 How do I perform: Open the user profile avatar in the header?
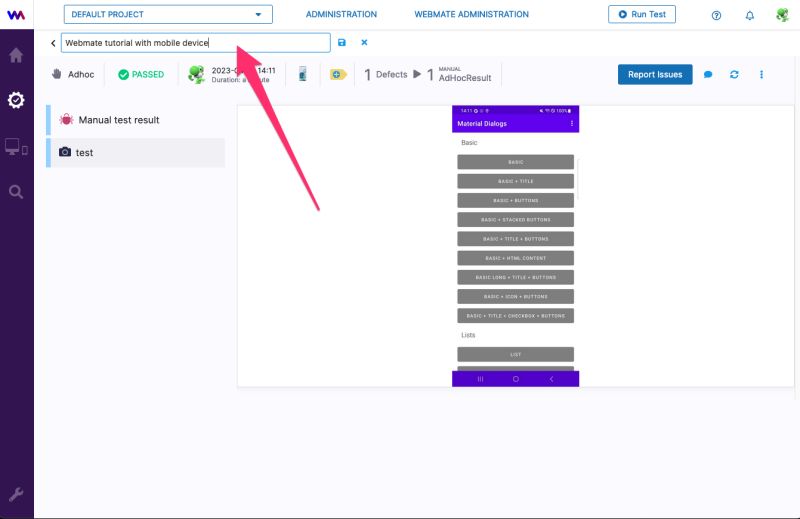pyautogui.click(x=782, y=15)
